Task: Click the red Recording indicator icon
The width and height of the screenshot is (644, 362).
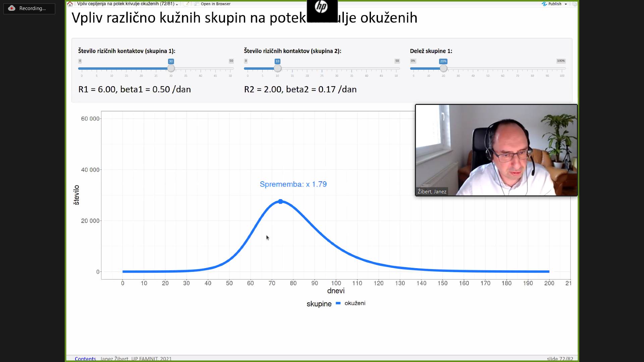Action: coord(12,8)
